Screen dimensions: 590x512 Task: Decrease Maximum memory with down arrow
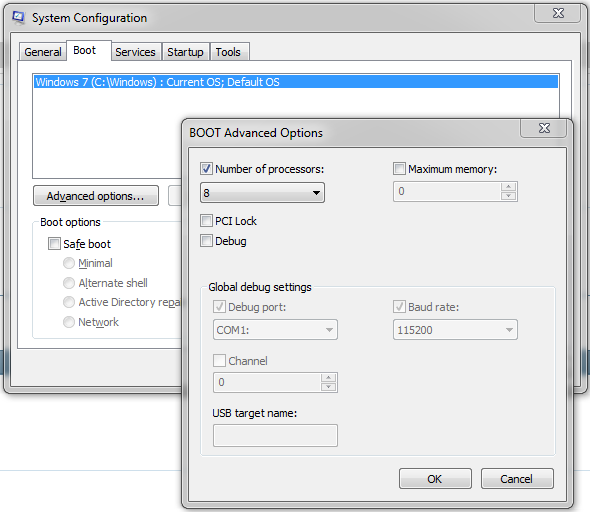(x=508, y=196)
